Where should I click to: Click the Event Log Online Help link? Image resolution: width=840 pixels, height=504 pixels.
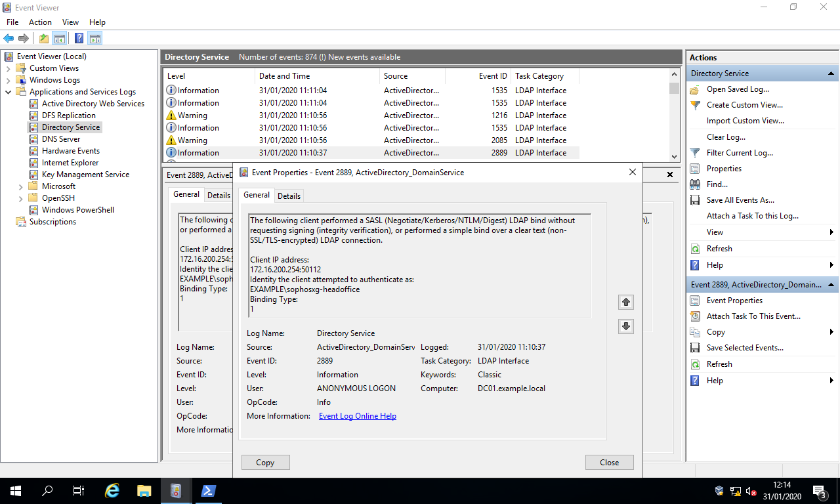point(357,415)
